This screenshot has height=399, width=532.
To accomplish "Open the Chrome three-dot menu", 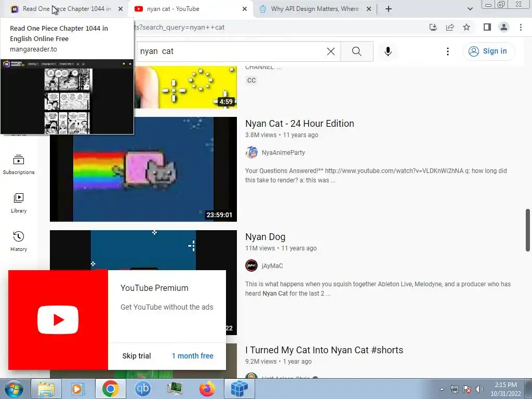I will tap(521, 27).
